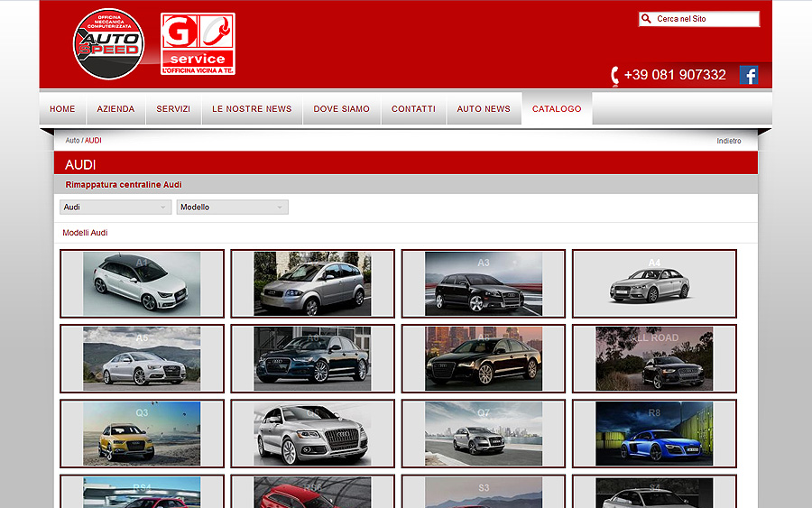The width and height of the screenshot is (812, 508).
Task: Select the CATALOGO tab
Action: point(558,109)
